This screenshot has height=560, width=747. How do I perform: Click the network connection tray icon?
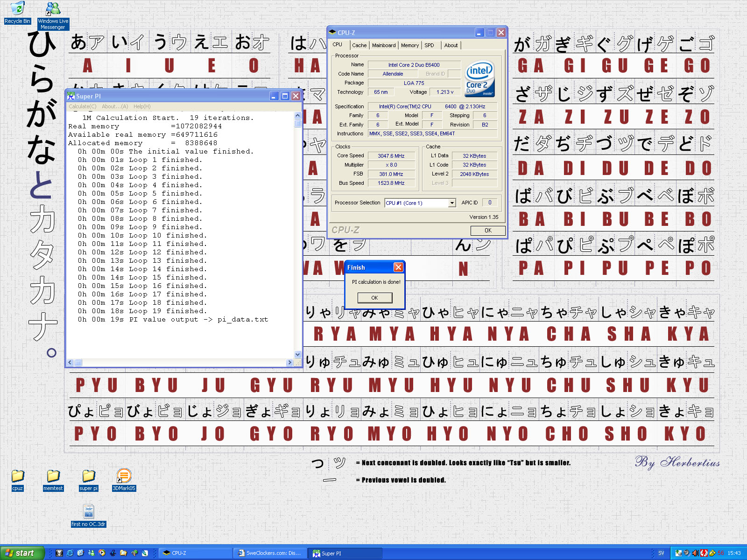click(x=678, y=553)
